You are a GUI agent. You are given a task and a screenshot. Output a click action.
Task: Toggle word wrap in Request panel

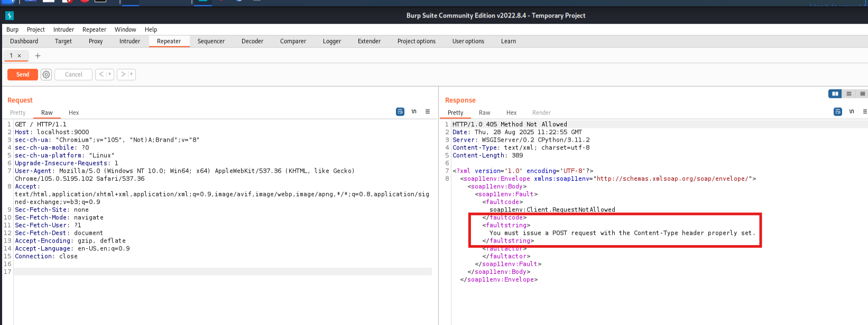click(400, 112)
